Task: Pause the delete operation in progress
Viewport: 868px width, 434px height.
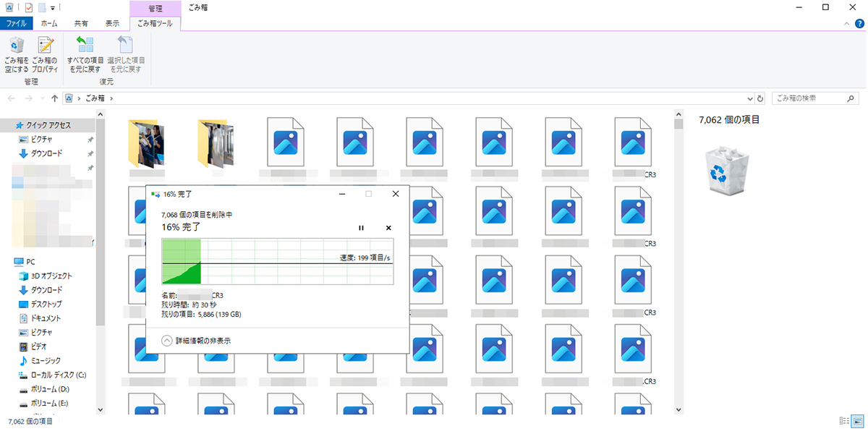Action: [x=362, y=228]
